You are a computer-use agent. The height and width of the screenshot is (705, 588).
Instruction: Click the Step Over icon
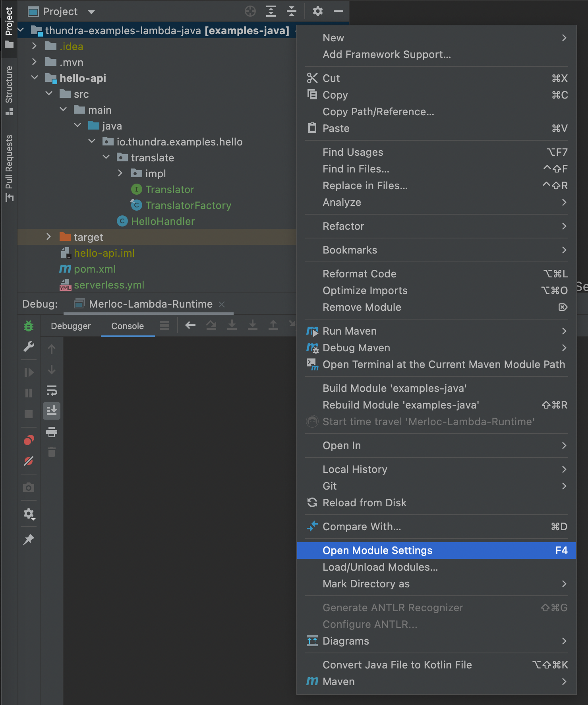click(211, 325)
